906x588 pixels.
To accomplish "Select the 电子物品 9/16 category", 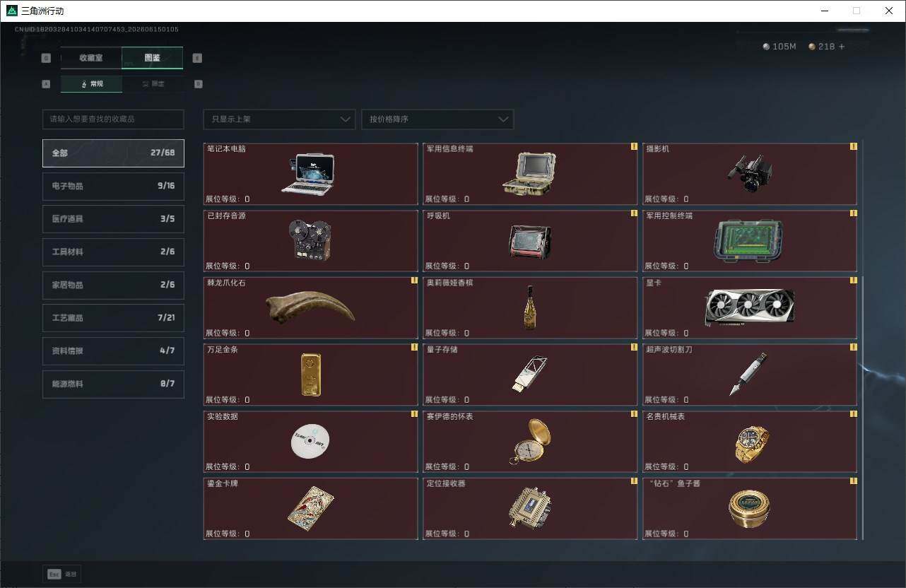I will tap(113, 186).
